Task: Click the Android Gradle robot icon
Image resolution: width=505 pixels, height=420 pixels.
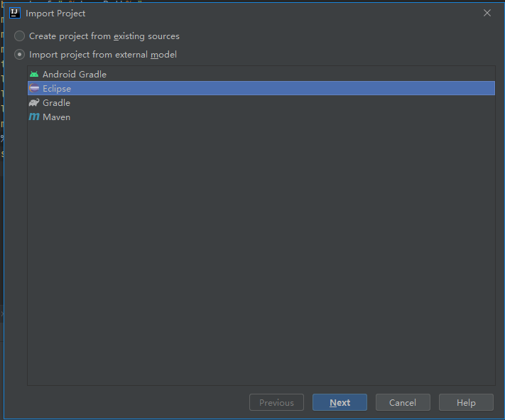Action: (x=34, y=74)
